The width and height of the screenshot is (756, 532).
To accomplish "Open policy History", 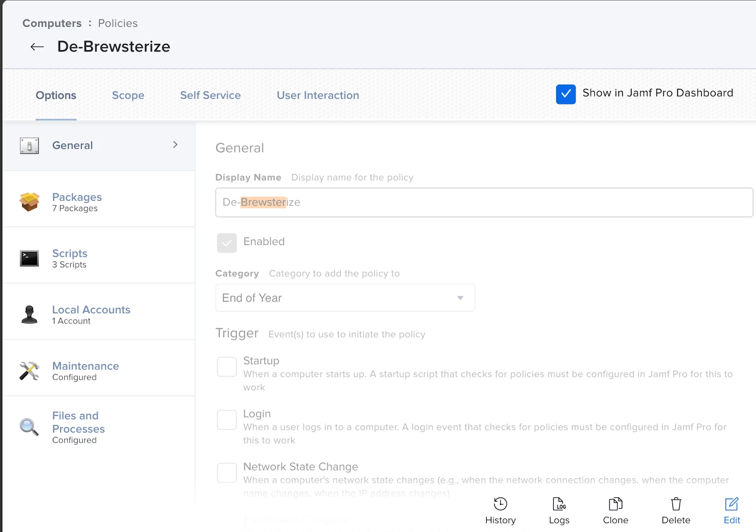I will click(x=500, y=511).
